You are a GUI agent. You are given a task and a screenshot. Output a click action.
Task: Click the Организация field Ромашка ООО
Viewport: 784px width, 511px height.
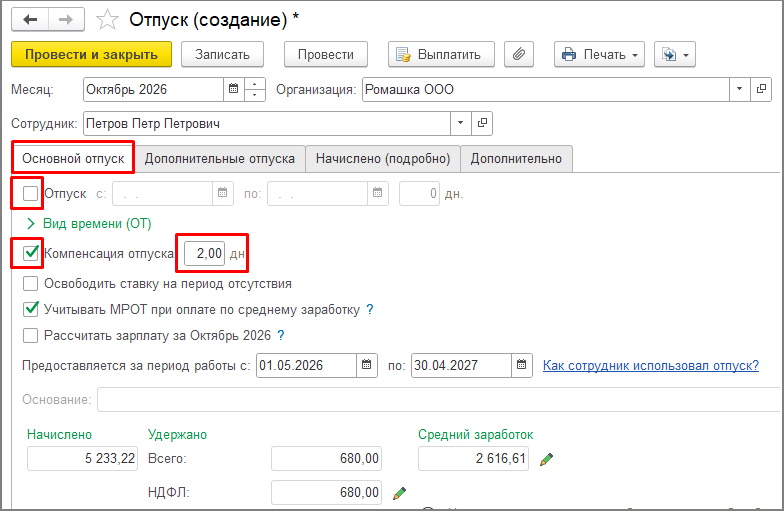pyautogui.click(x=546, y=90)
